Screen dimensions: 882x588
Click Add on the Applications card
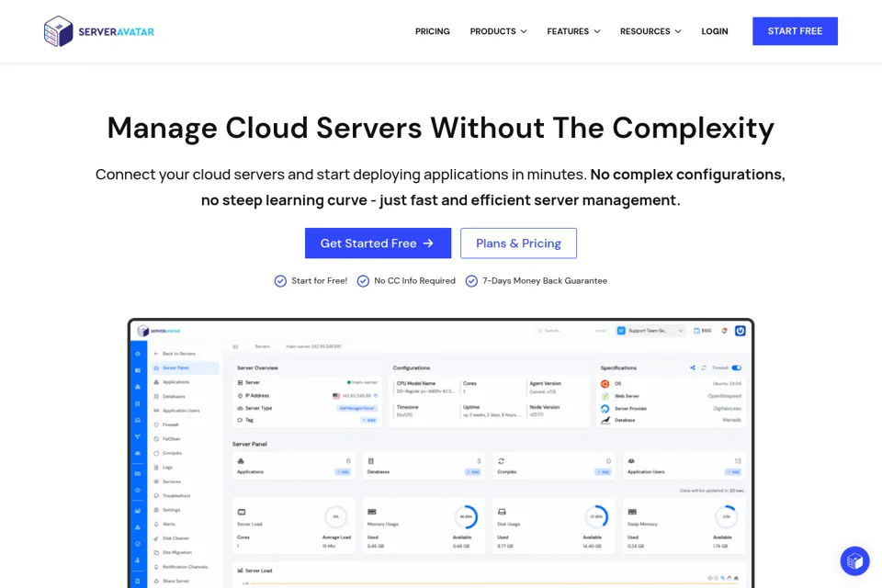pyautogui.click(x=343, y=472)
